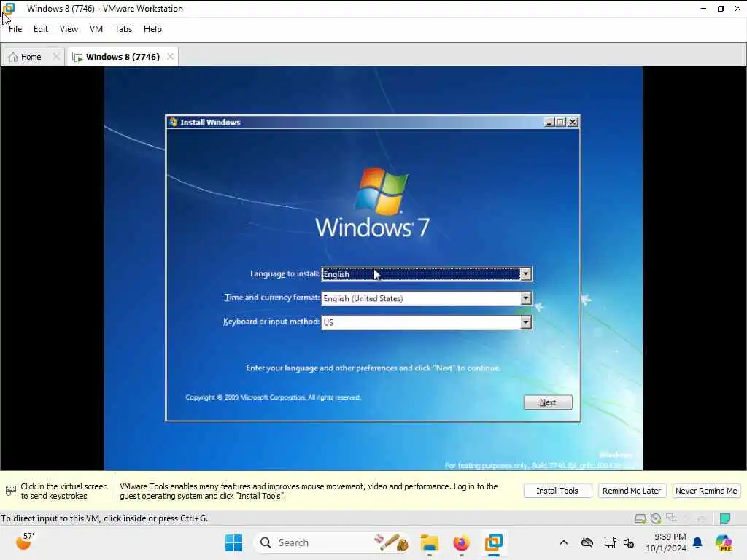The height and width of the screenshot is (560, 747).
Task: Close the Home tab
Action: 56,57
